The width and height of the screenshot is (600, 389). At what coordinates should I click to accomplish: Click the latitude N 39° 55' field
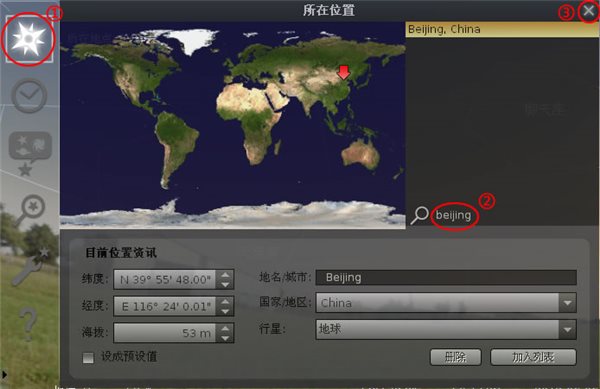[165, 280]
